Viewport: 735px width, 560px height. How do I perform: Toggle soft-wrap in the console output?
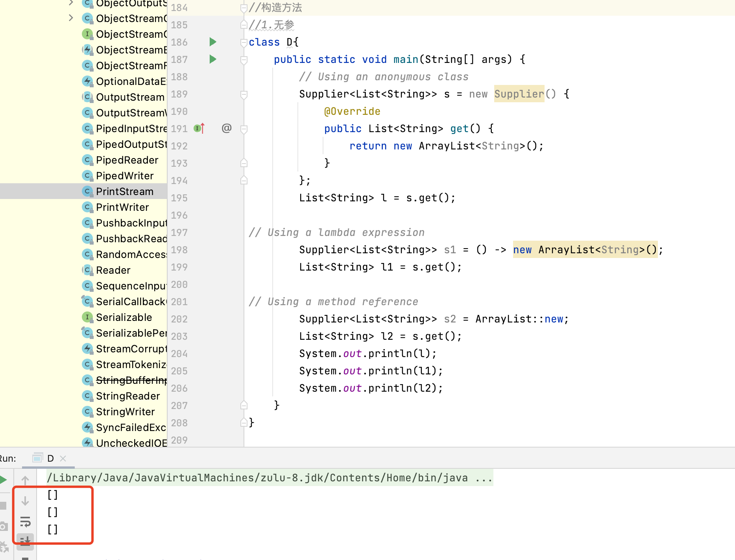coord(25,522)
